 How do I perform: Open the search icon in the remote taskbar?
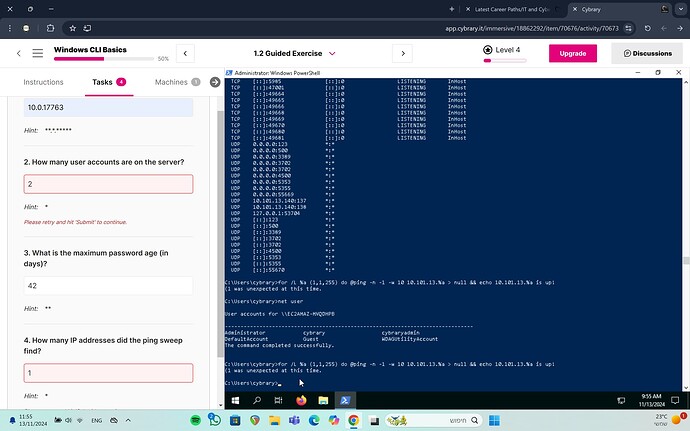(x=257, y=400)
